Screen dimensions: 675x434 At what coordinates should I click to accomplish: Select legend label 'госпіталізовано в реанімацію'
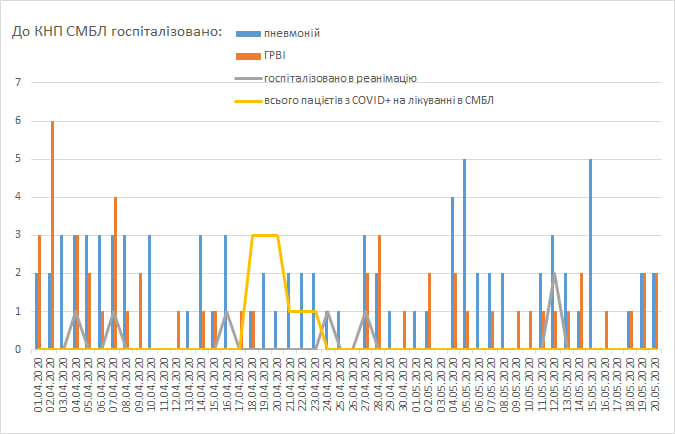pyautogui.click(x=339, y=78)
